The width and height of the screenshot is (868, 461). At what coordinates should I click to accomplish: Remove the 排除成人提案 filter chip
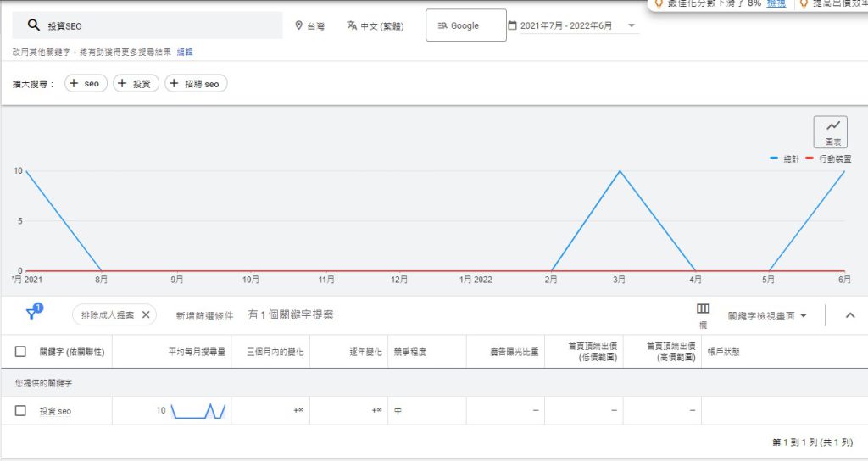click(x=146, y=315)
